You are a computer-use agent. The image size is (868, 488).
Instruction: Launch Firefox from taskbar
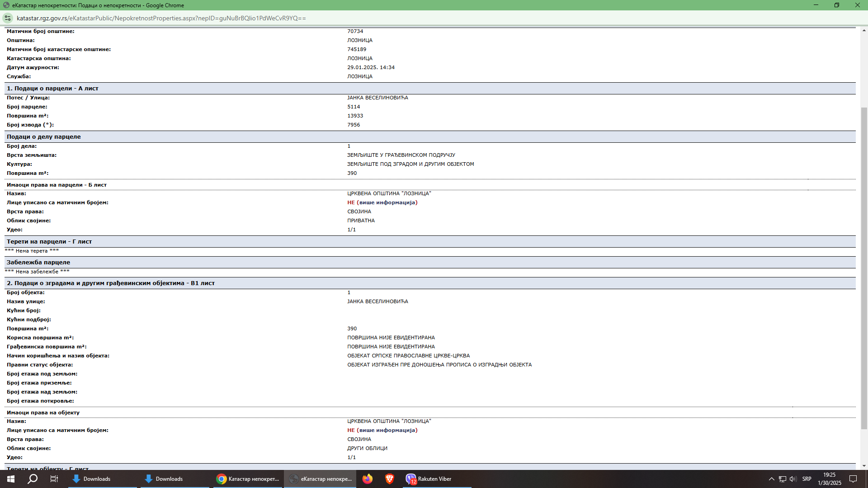tap(368, 479)
